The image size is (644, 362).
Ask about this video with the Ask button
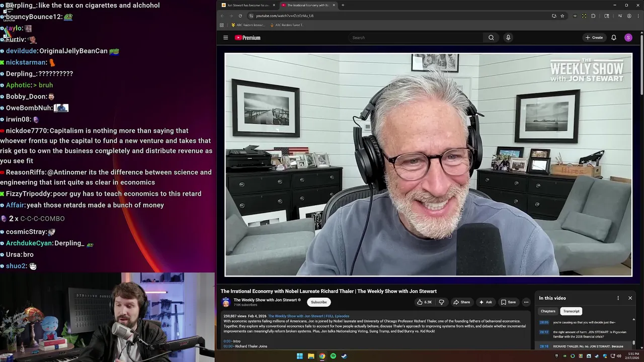pyautogui.click(x=486, y=302)
